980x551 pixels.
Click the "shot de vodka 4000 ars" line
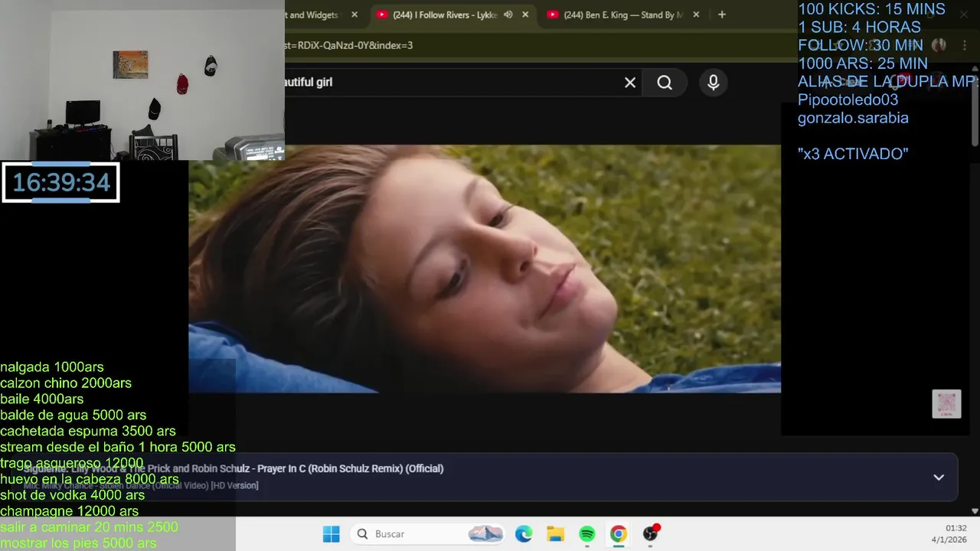pyautogui.click(x=73, y=495)
